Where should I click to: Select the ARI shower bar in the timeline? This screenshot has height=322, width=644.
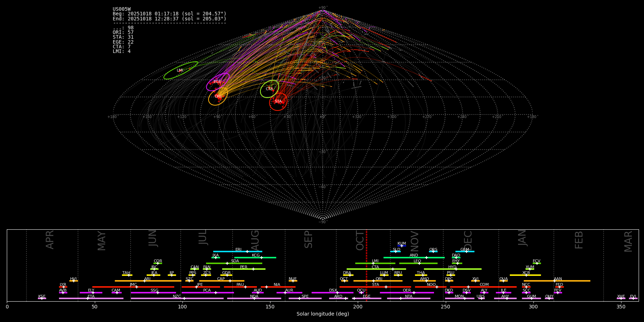(x=148, y=281)
